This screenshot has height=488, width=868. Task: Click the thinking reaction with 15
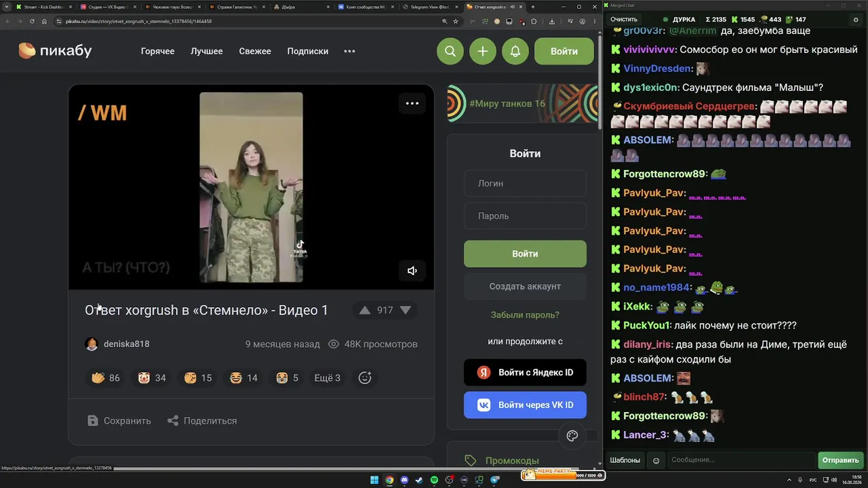click(x=197, y=378)
